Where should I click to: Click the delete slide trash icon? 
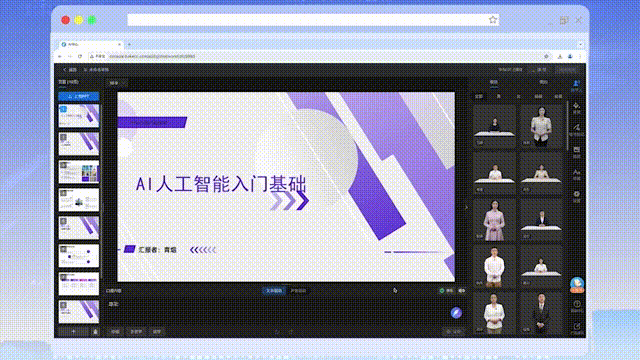[95, 332]
